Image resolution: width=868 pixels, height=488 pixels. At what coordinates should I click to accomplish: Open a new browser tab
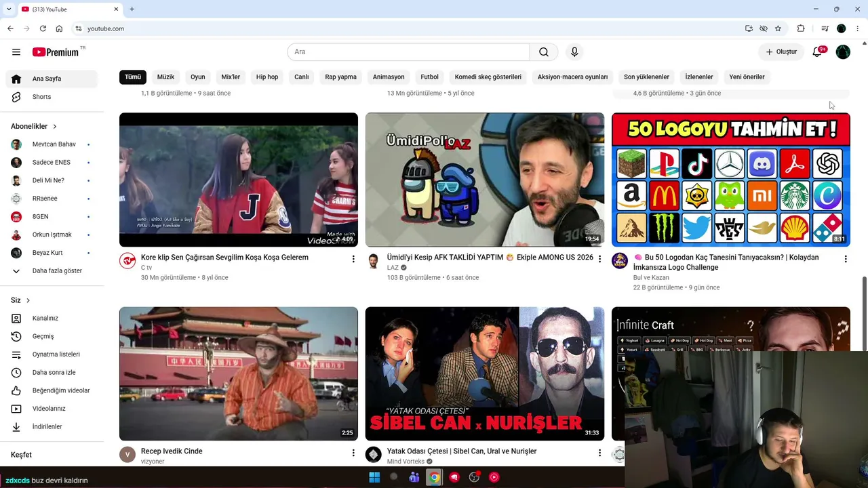(132, 9)
